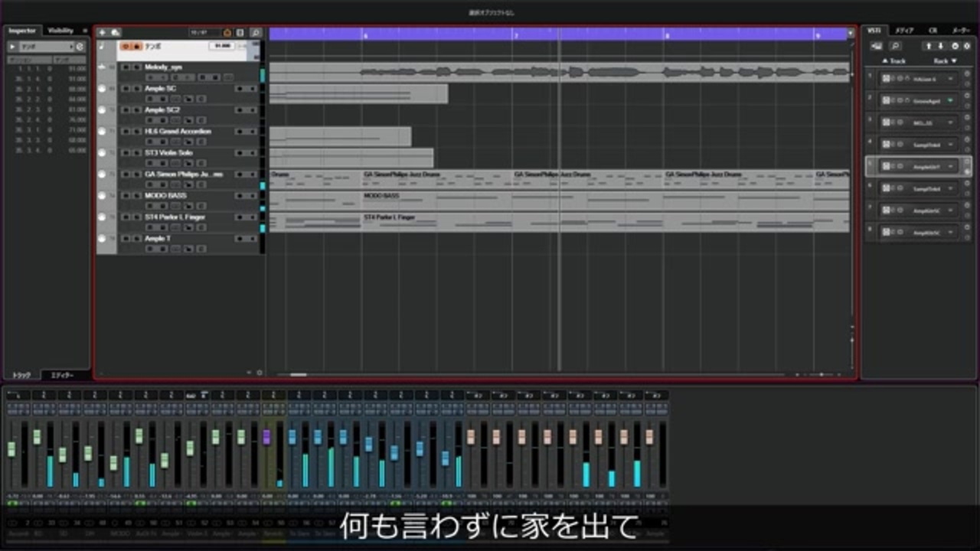Select the Melody_sys track name
Viewport: 980px width, 551px height.
pos(164,67)
